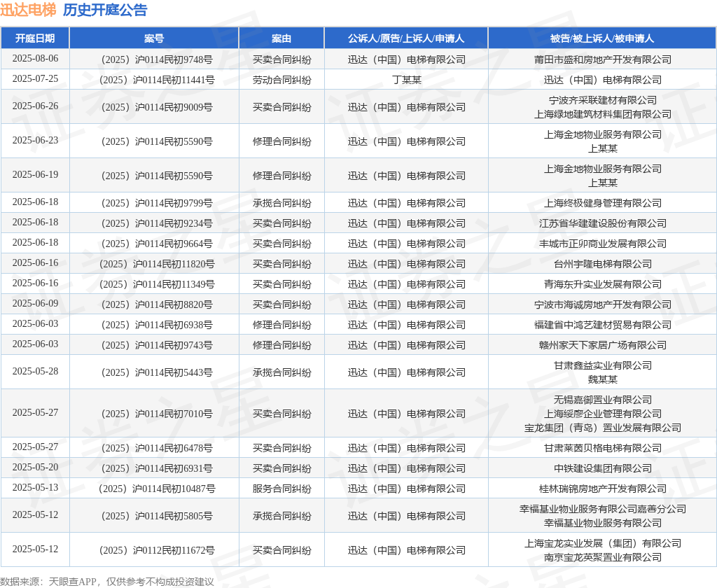This screenshot has height=588, width=717.
Task: Click the 劳动合同纠纷 cell
Action: (x=281, y=80)
